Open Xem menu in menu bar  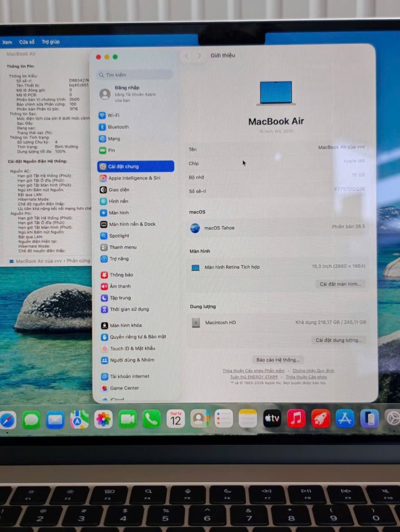point(7,43)
